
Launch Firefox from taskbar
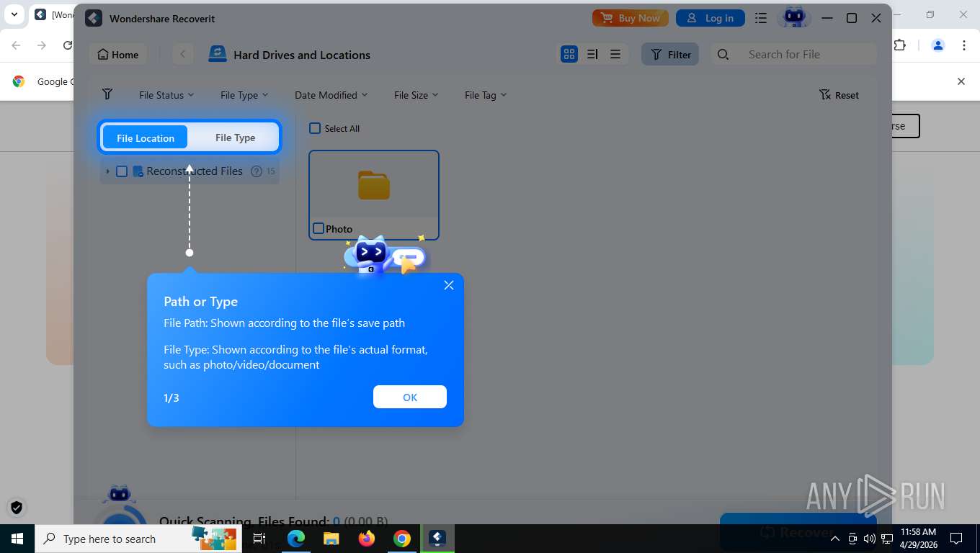coord(367,539)
